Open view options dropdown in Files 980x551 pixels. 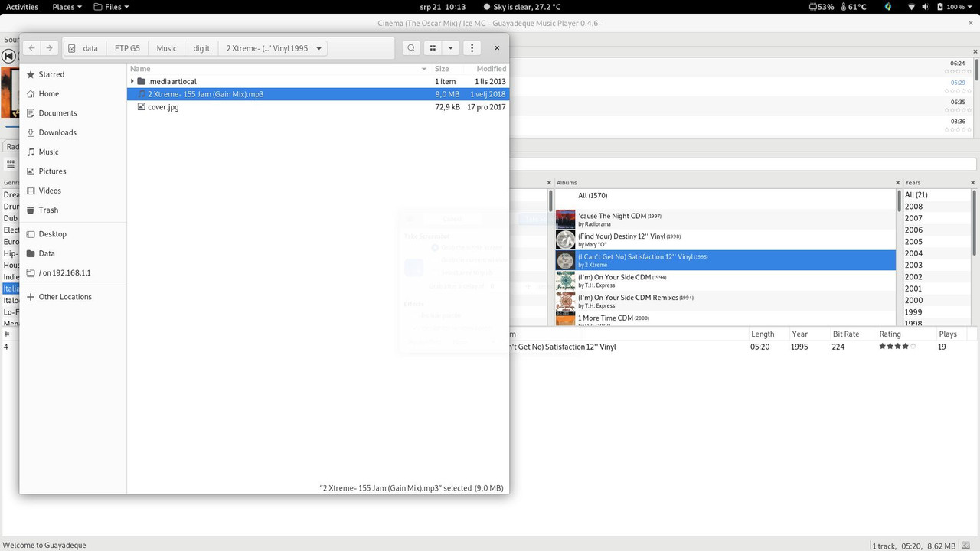pyautogui.click(x=450, y=47)
